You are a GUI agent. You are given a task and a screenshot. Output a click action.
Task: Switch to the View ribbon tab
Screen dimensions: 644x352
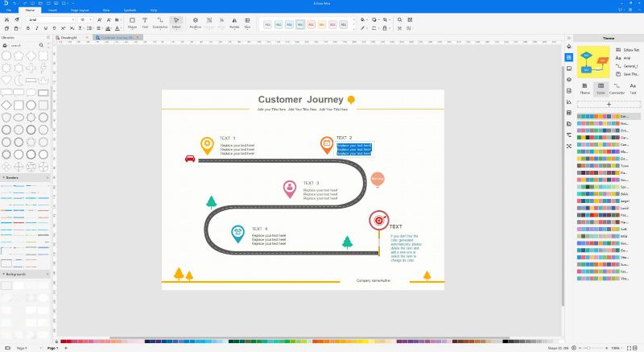tap(106, 10)
